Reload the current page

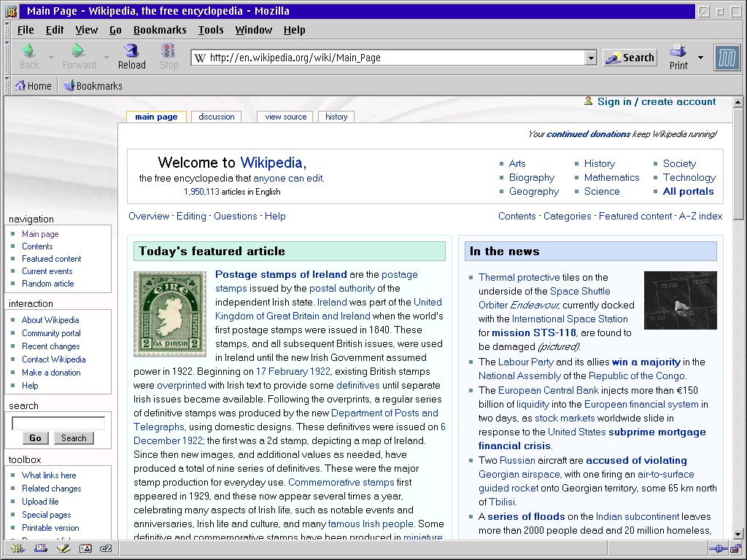click(131, 57)
